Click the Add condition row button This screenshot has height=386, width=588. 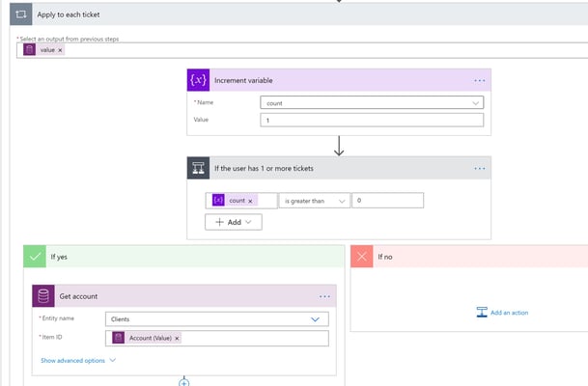pos(234,222)
